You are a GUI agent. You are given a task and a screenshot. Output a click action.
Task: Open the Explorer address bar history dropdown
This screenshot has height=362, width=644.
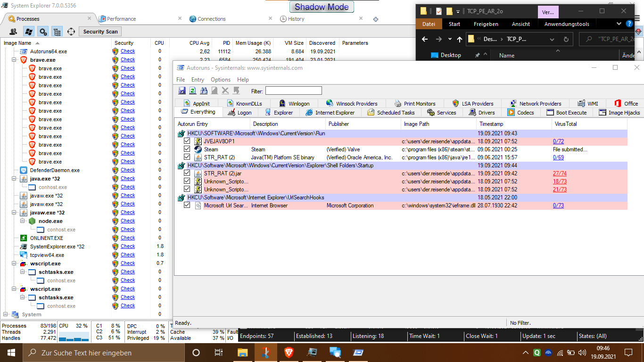tap(552, 39)
